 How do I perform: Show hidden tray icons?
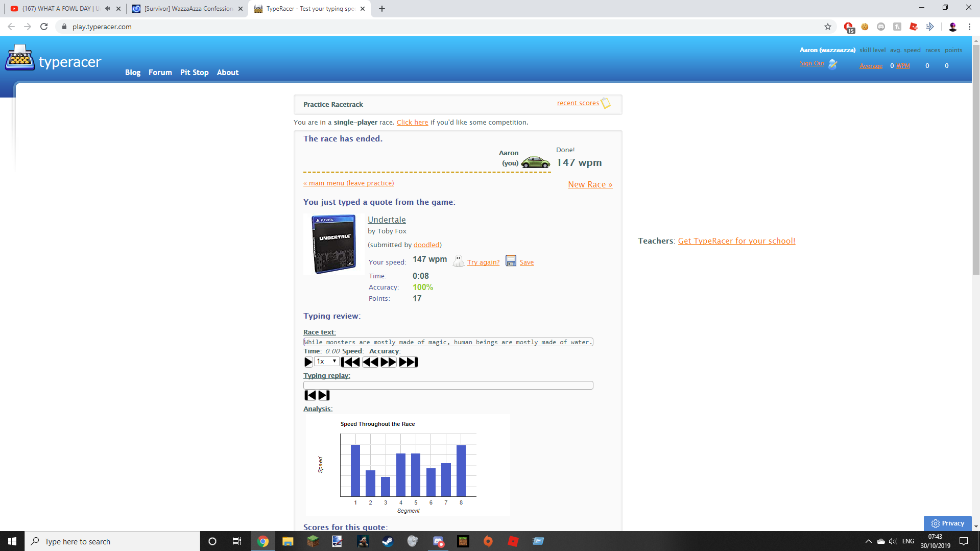coord(868,541)
